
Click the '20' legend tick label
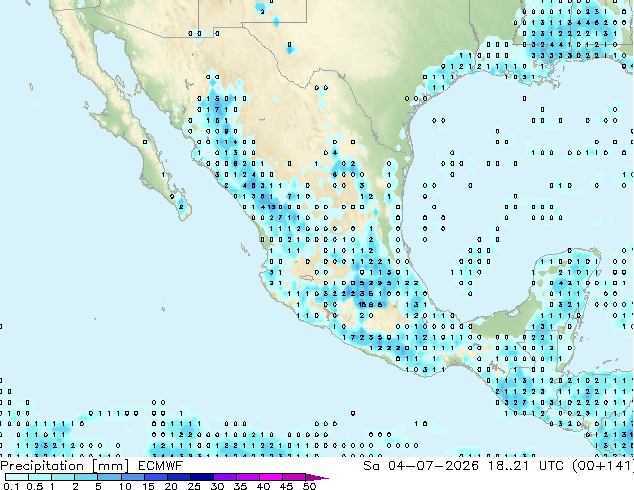click(x=171, y=486)
